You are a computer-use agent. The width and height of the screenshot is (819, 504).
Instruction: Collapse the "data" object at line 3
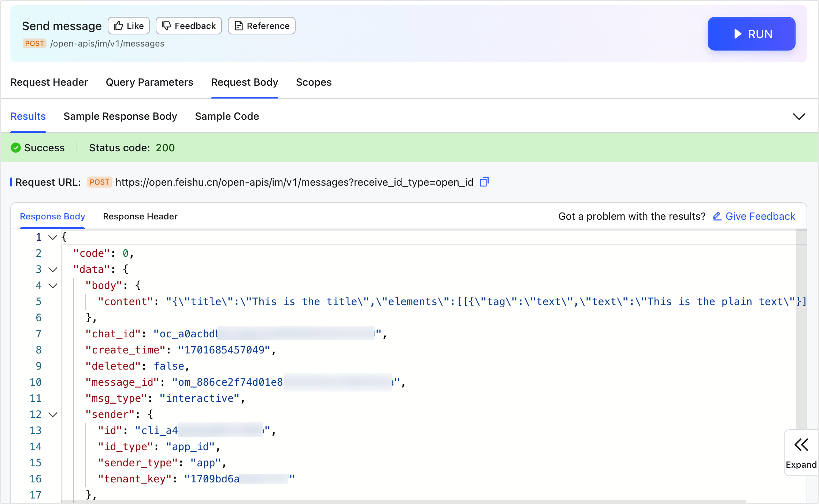pos(53,270)
